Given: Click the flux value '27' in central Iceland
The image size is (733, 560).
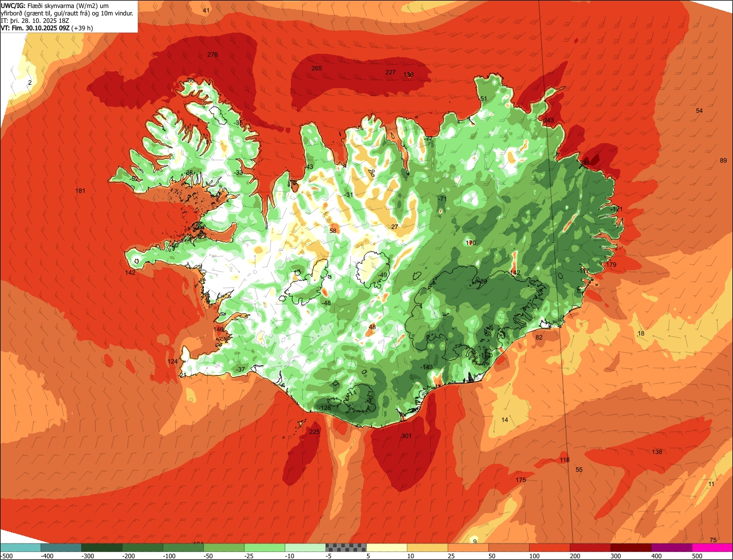Looking at the screenshot, I should click(395, 227).
